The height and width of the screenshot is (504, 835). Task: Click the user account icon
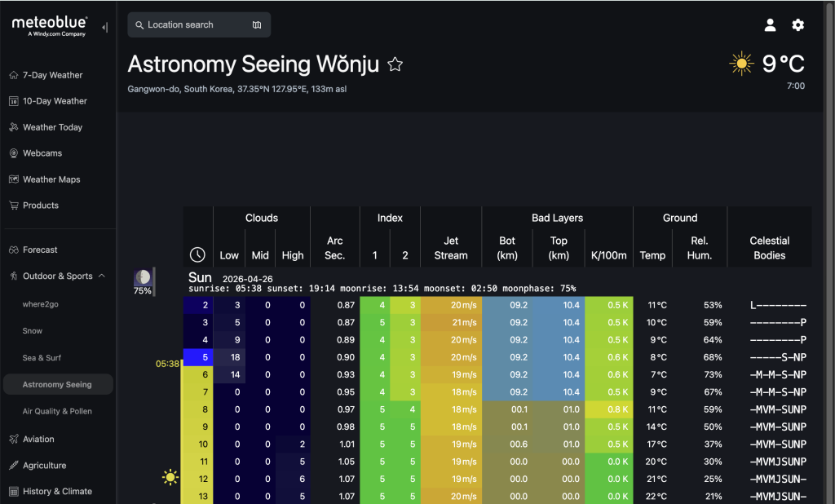coord(770,25)
